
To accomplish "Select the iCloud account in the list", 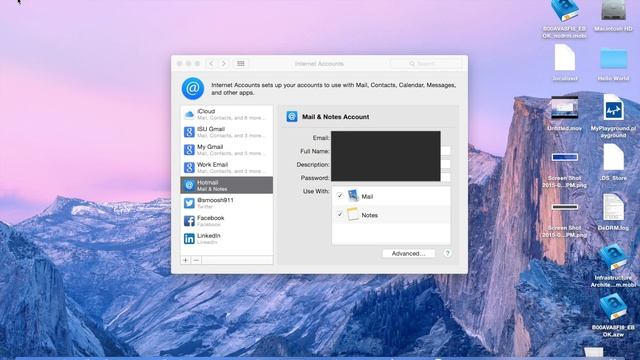I will pos(227,114).
